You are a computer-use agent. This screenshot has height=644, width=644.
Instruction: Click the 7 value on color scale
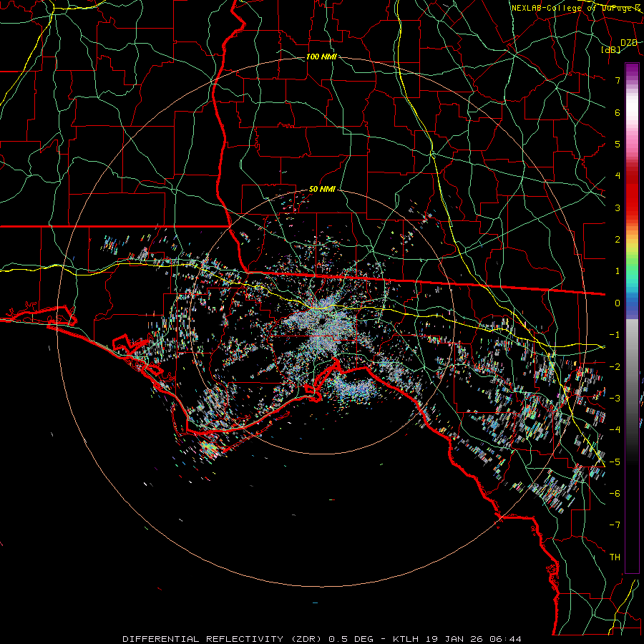pos(618,80)
